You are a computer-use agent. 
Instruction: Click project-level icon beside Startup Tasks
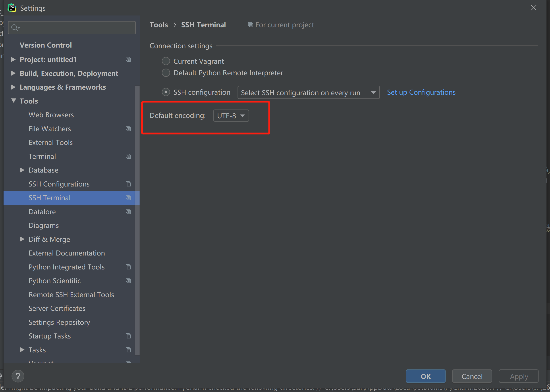coord(128,336)
